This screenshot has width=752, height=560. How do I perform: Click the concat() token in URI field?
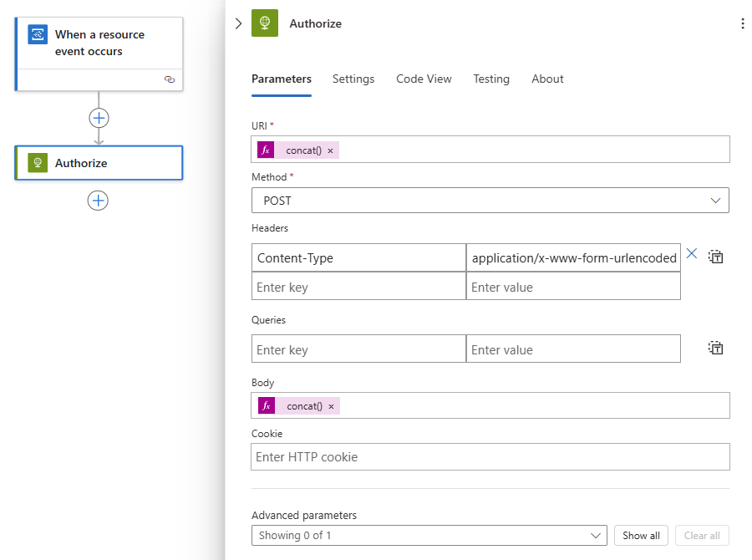click(x=298, y=150)
